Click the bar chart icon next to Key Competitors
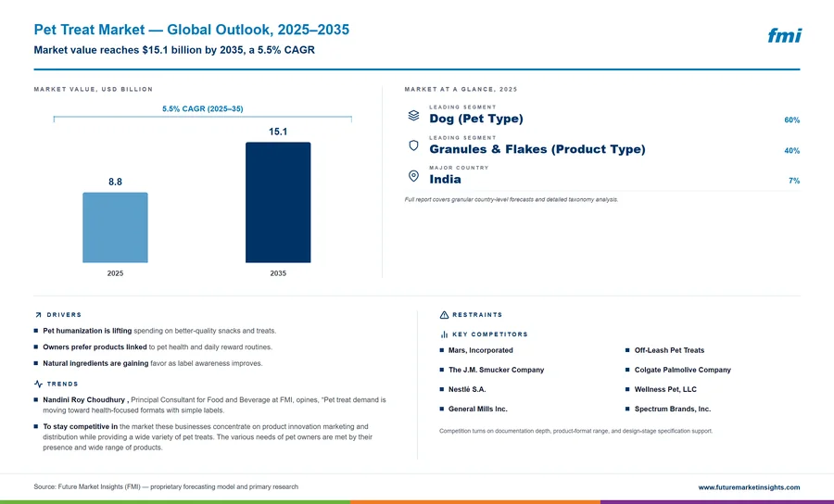The height and width of the screenshot is (504, 834). pos(444,334)
